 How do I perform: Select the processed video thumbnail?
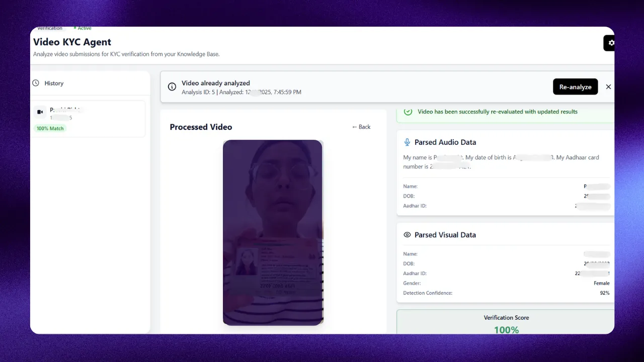pyautogui.click(x=273, y=232)
